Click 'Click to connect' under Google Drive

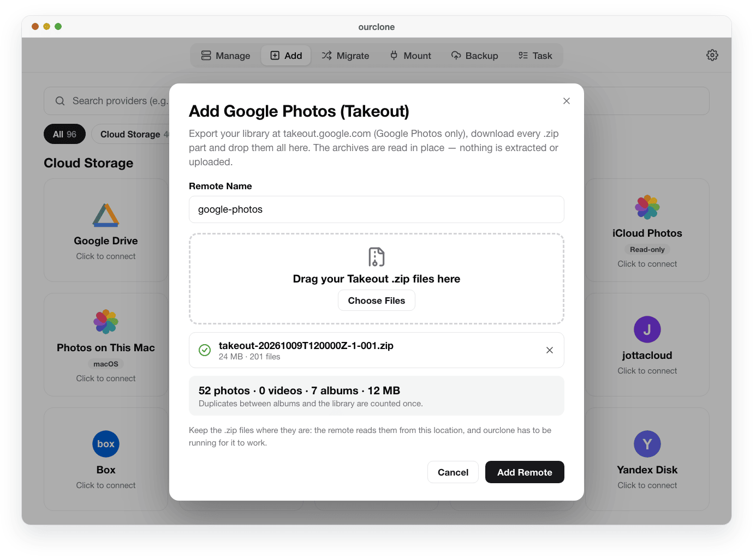(x=106, y=256)
